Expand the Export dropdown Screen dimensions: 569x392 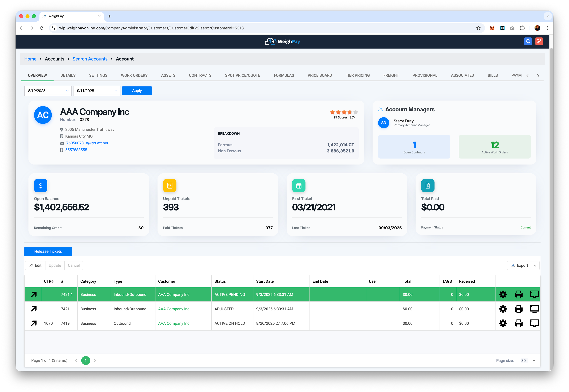(535, 265)
